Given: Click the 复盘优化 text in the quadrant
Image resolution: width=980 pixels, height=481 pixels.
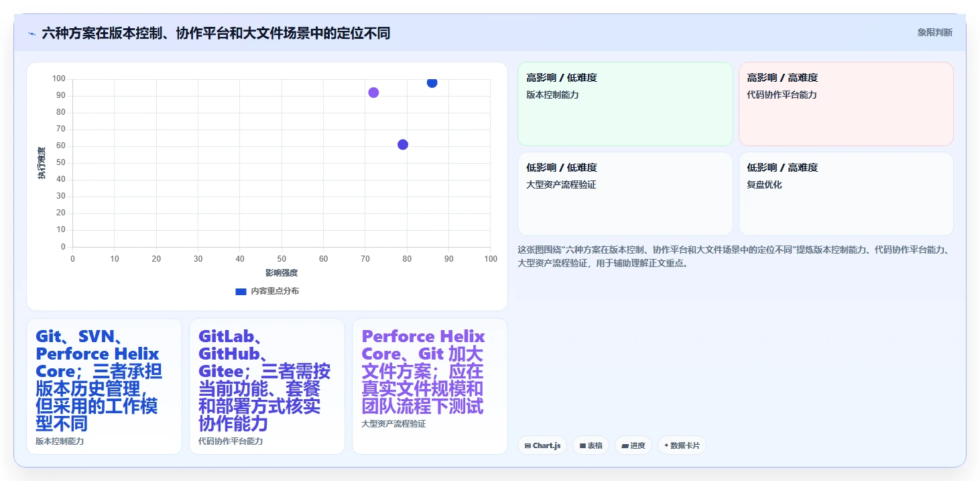Looking at the screenshot, I should click(x=764, y=184).
